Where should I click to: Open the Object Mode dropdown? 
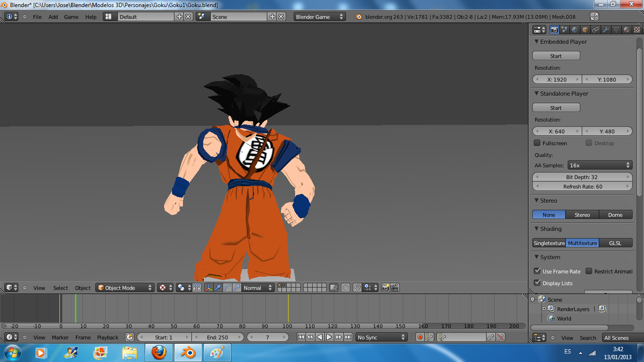125,288
